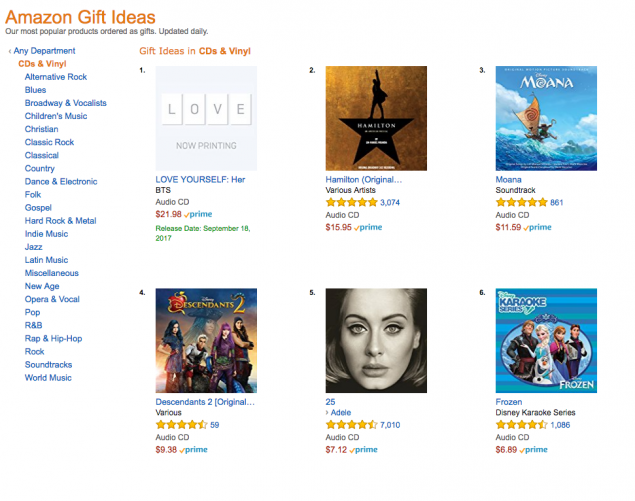Click the Descendants 2 title link
The height and width of the screenshot is (501, 635).
click(205, 401)
